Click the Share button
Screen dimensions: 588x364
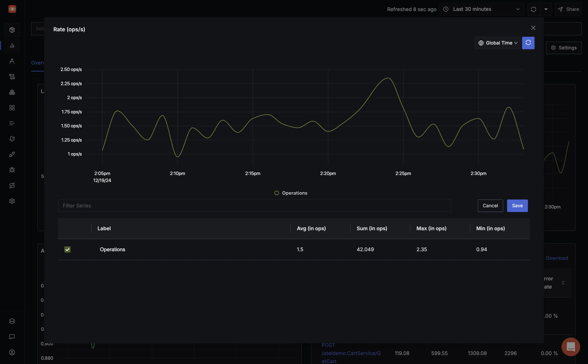pyautogui.click(x=568, y=9)
